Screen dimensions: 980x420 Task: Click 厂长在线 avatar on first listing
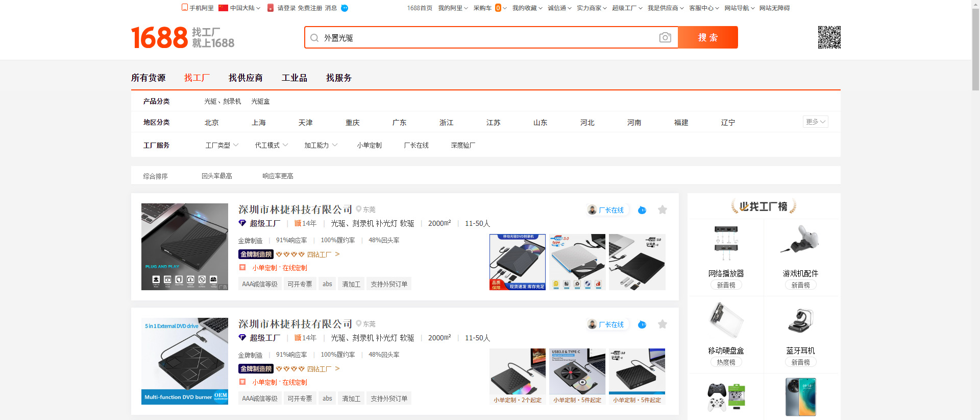pos(592,210)
